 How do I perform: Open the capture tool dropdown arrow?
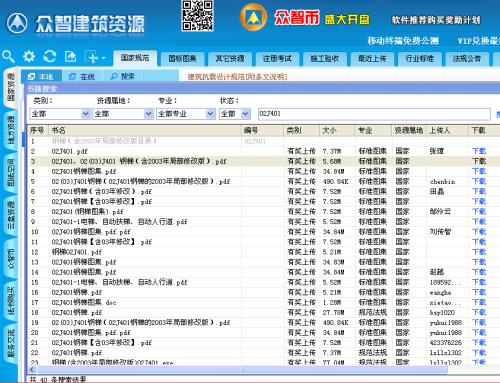pos(103,58)
